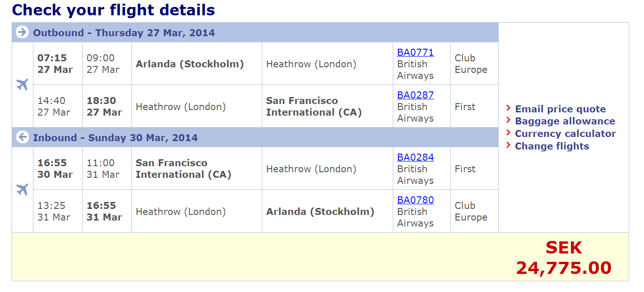The width and height of the screenshot is (644, 292).
Task: Open flight BA0284 details link
Action: tap(415, 157)
